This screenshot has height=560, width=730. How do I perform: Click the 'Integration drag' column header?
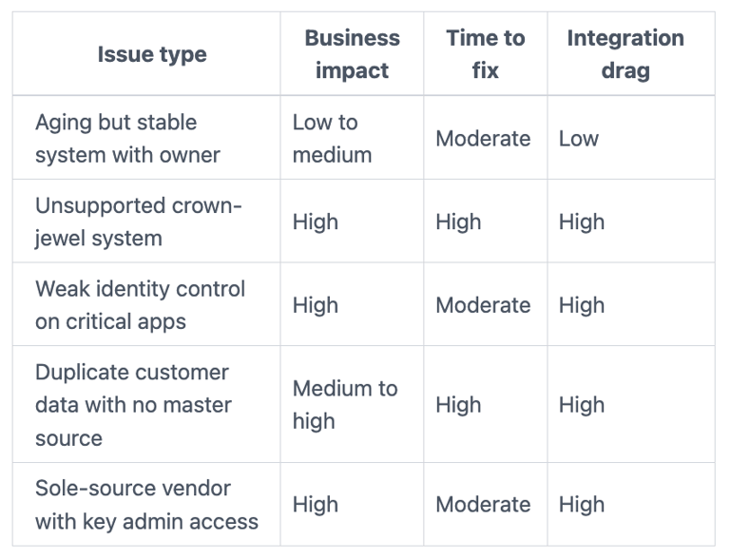[624, 54]
